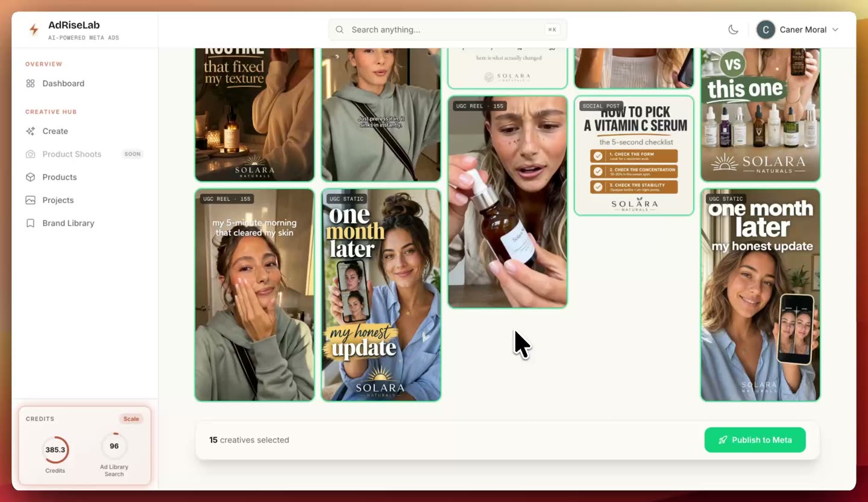Click the AdRiseLab lightning bolt logo
Image resolution: width=868 pixels, height=502 pixels.
click(x=34, y=30)
